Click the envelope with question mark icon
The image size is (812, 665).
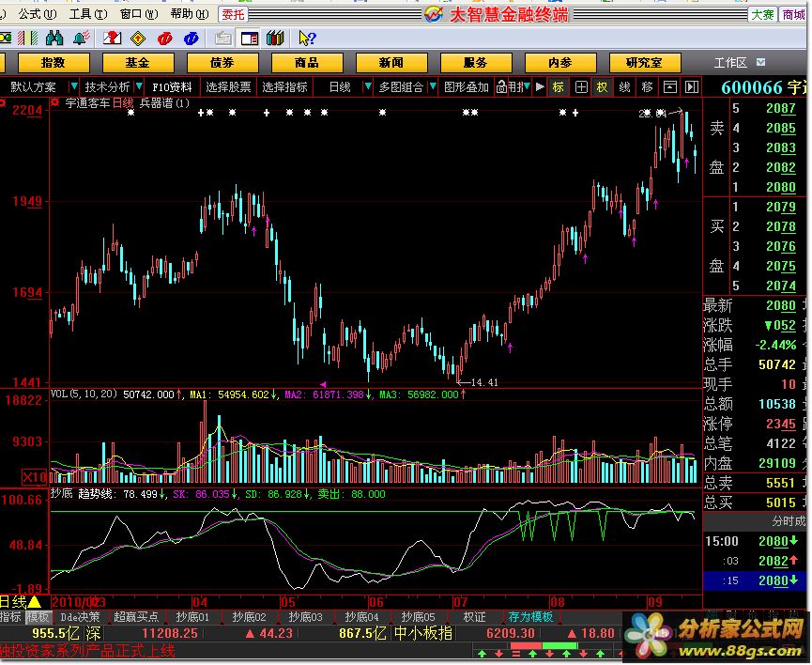click(x=112, y=39)
